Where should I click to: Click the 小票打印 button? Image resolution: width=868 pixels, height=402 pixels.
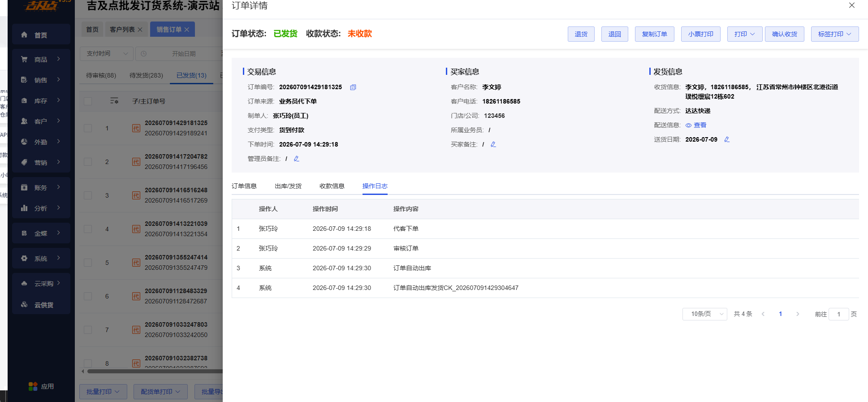(701, 34)
